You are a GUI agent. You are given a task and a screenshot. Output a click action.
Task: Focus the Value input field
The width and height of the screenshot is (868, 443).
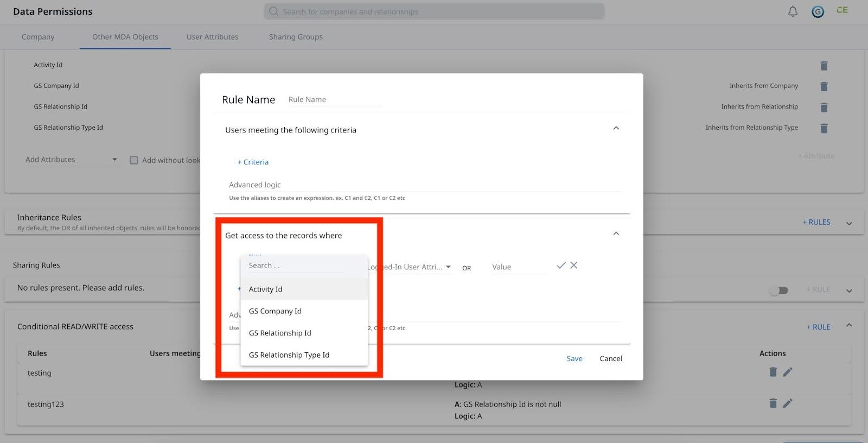[x=519, y=267]
